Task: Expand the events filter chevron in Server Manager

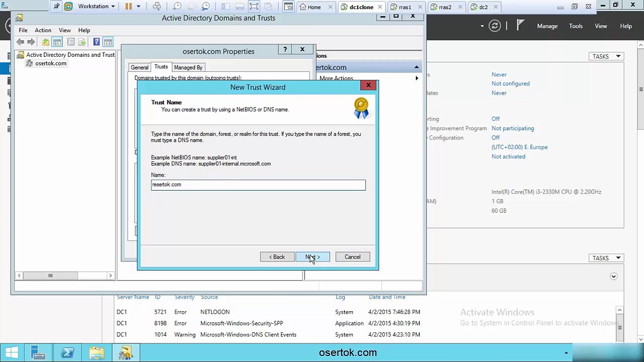Action: [614, 276]
